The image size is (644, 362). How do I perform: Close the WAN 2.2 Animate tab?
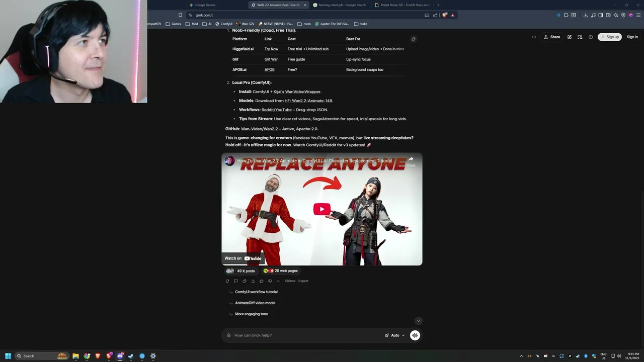click(x=305, y=5)
